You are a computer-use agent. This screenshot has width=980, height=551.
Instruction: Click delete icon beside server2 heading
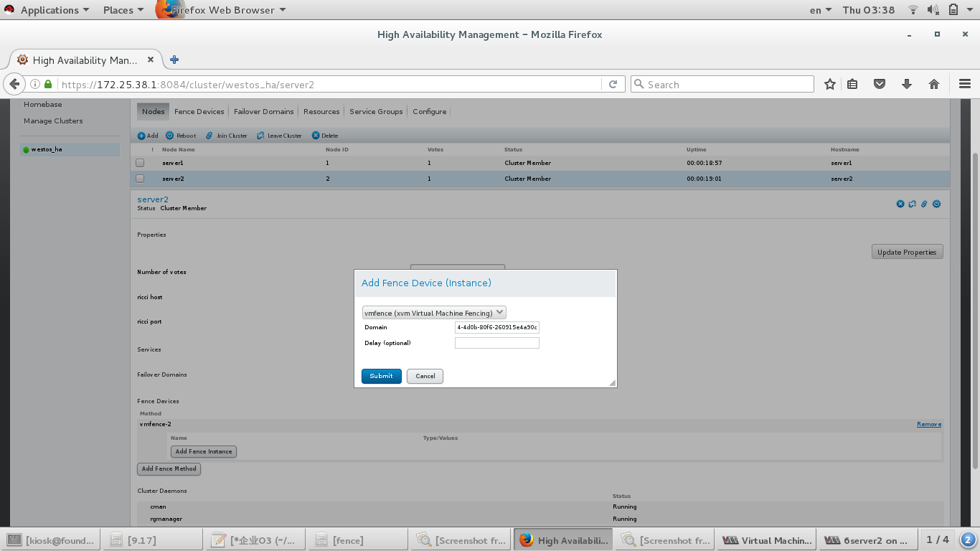(900, 204)
